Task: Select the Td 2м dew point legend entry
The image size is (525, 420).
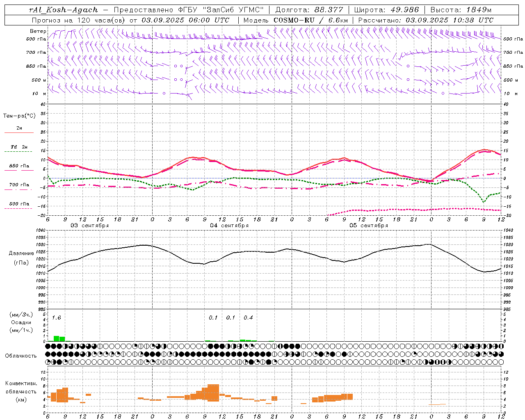Action: point(19,147)
